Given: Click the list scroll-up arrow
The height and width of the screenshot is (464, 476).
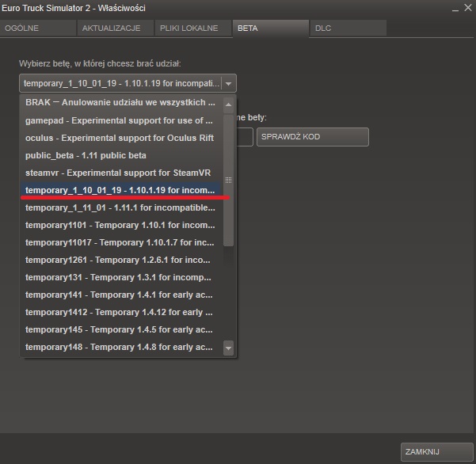Looking at the screenshot, I should tap(228, 105).
